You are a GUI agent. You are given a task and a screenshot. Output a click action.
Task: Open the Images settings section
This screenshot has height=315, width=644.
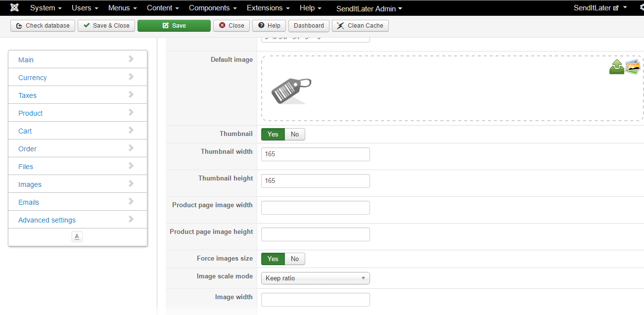point(78,184)
